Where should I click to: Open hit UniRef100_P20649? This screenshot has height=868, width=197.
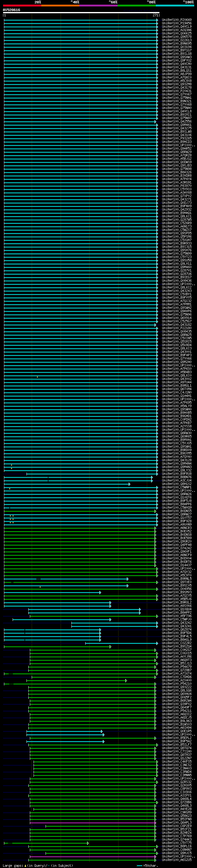point(177,20)
